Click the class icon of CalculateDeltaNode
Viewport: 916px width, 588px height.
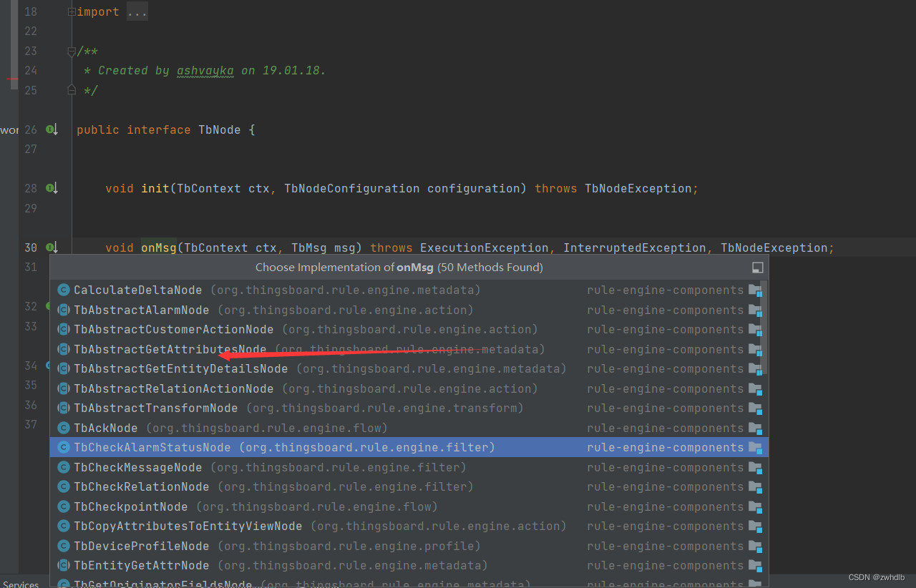pyautogui.click(x=64, y=290)
